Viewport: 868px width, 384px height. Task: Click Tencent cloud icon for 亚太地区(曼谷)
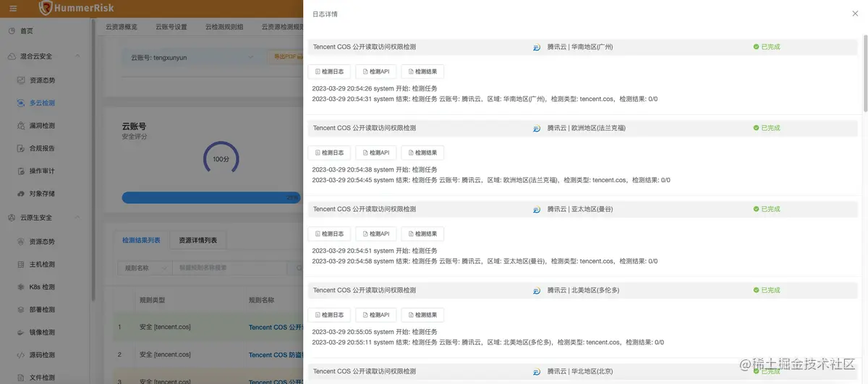[537, 209]
